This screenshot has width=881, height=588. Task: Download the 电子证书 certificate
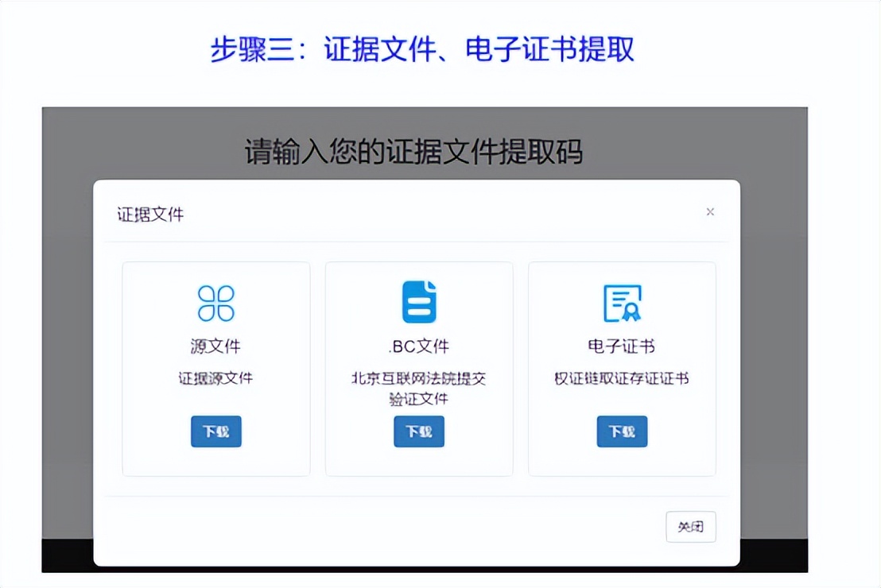622,431
